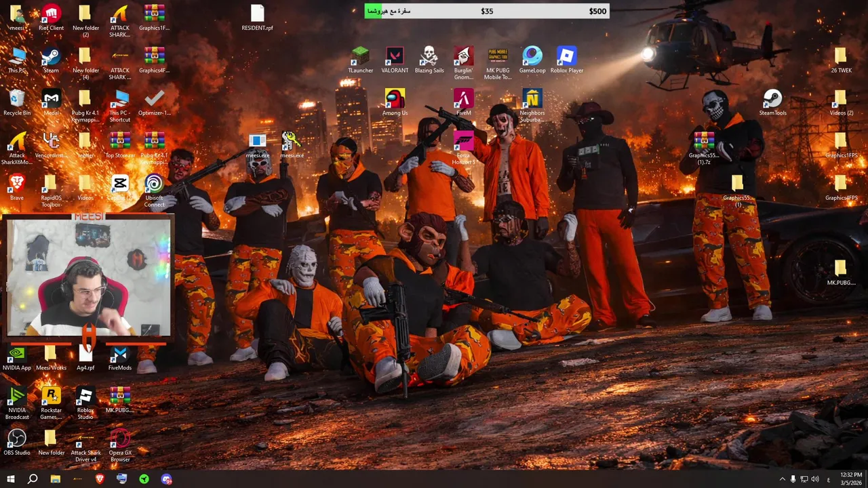The width and height of the screenshot is (868, 488).
Task: Open the Roblox Studio shortcut
Action: click(85, 403)
